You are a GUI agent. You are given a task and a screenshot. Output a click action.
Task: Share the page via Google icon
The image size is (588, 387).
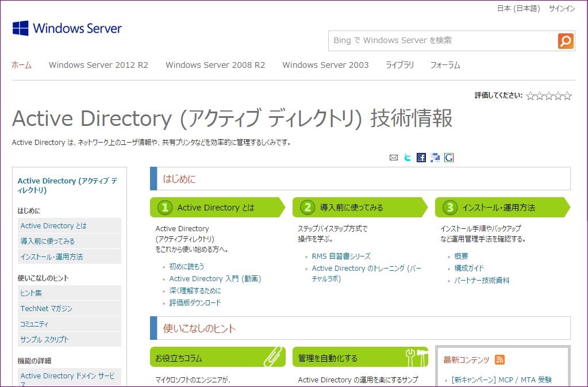449,158
